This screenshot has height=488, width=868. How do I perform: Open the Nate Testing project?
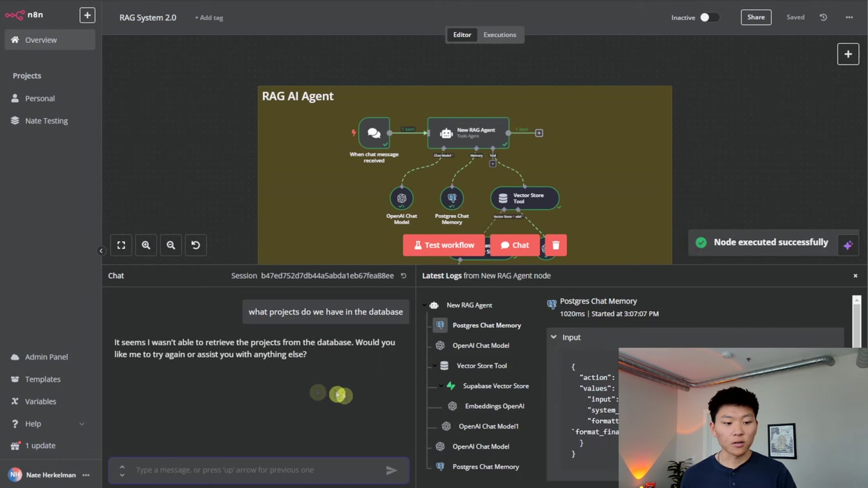(x=46, y=121)
